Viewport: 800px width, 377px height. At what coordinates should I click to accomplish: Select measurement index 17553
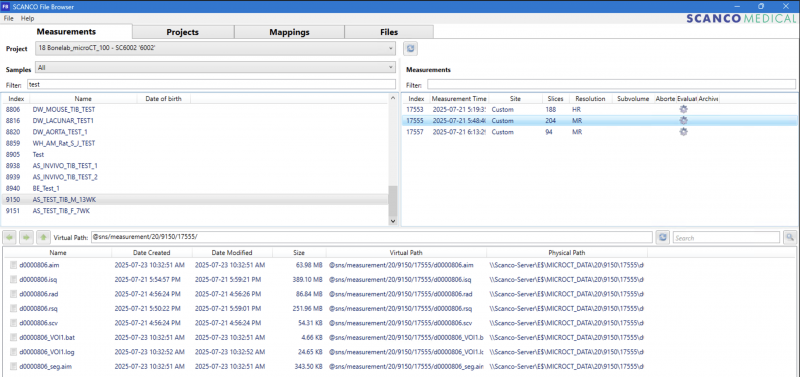tap(415, 110)
